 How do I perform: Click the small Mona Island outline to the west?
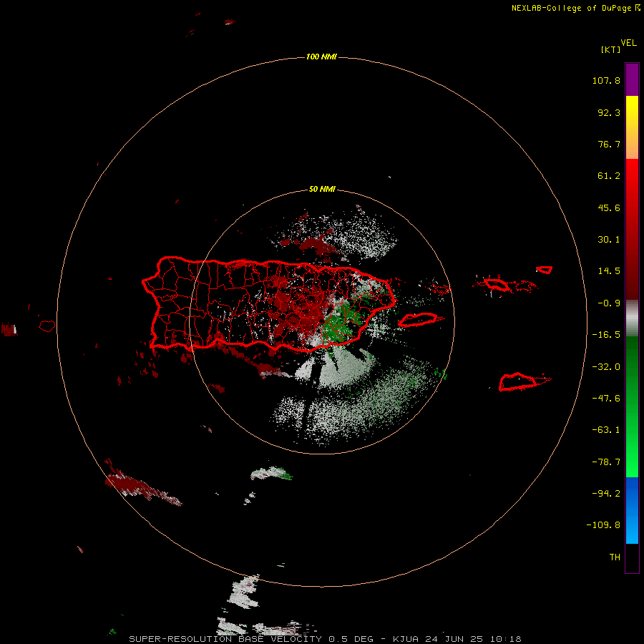tap(47, 326)
